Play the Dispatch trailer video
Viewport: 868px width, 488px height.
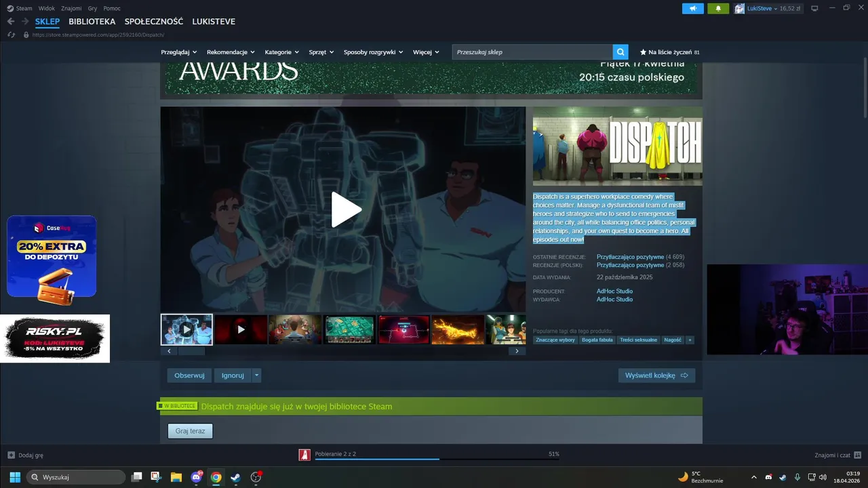pyautogui.click(x=345, y=209)
